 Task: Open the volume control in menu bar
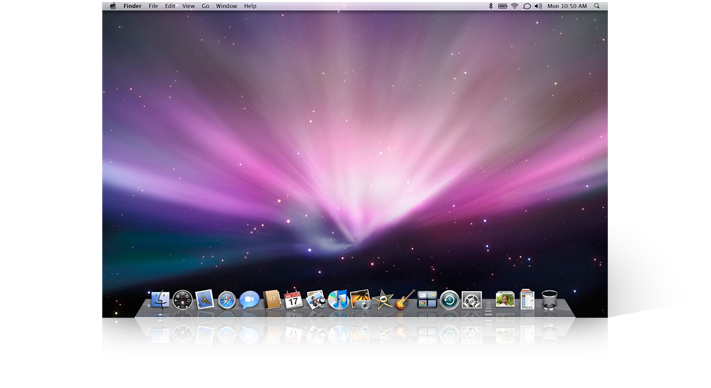pyautogui.click(x=538, y=6)
